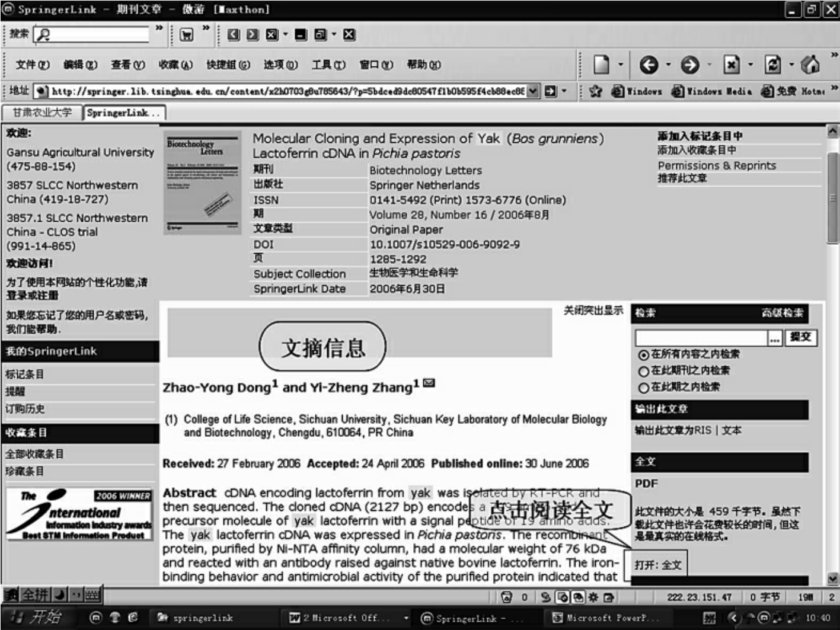The width and height of the screenshot is (840, 630).
Task: Select the 在此期之内检索 radio button
Action: coord(643,388)
